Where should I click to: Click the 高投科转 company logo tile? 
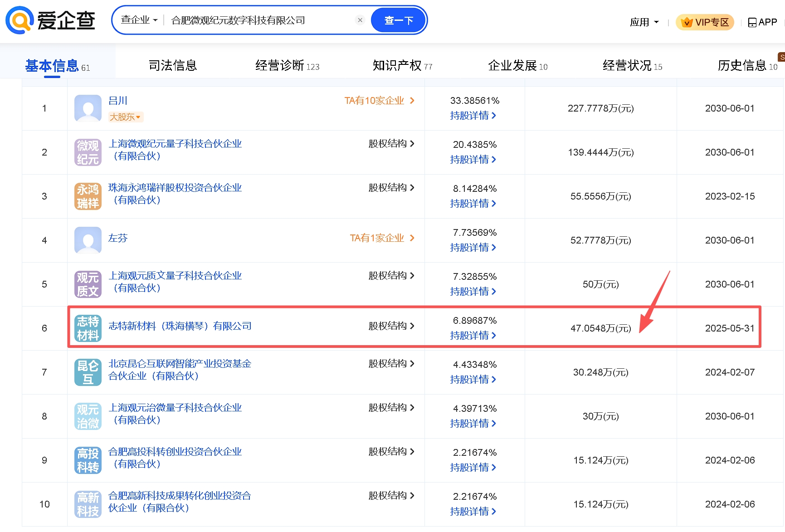pos(88,460)
